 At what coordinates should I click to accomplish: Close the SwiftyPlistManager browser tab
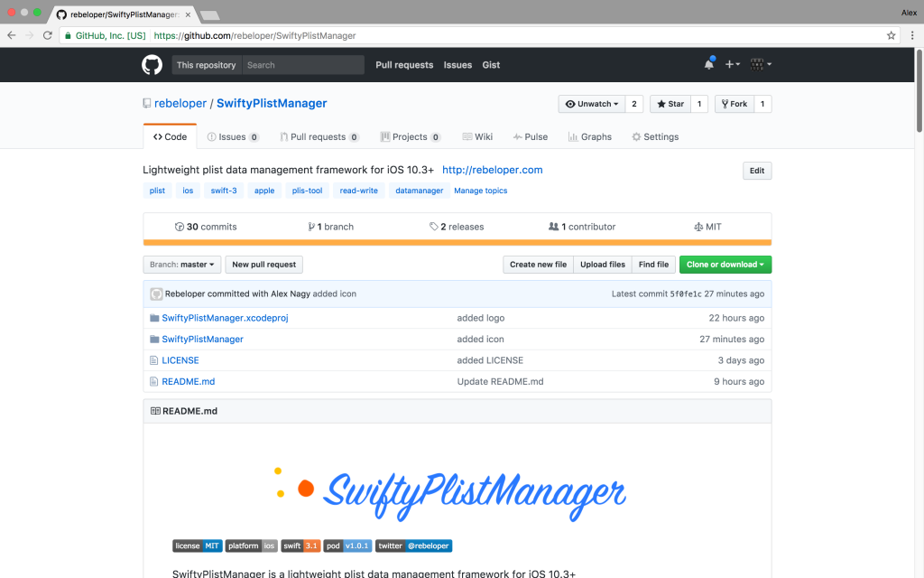tap(188, 14)
